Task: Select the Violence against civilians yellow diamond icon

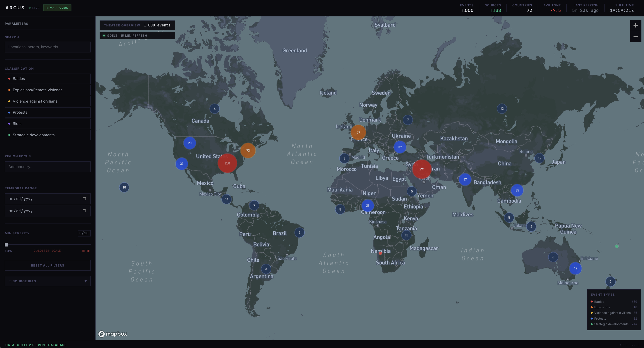Action: click(x=9, y=101)
